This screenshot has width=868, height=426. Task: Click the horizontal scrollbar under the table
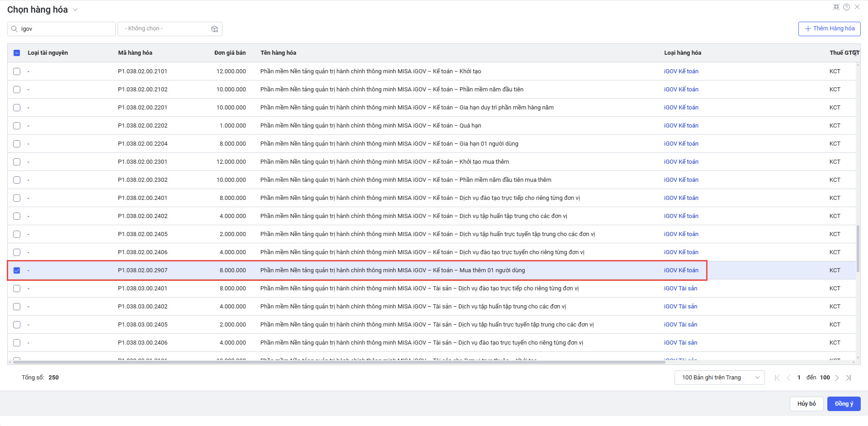(339, 362)
